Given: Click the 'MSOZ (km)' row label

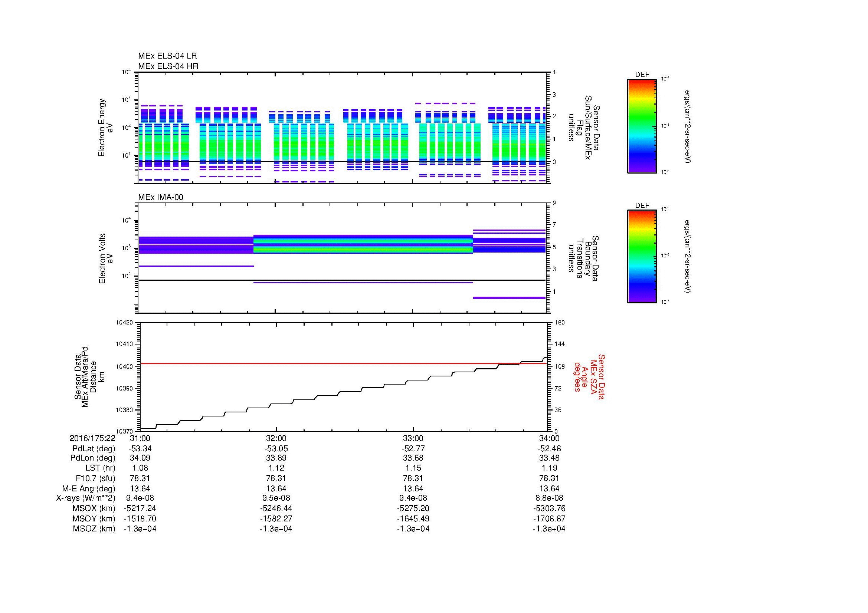Looking at the screenshot, I should tap(94, 529).
